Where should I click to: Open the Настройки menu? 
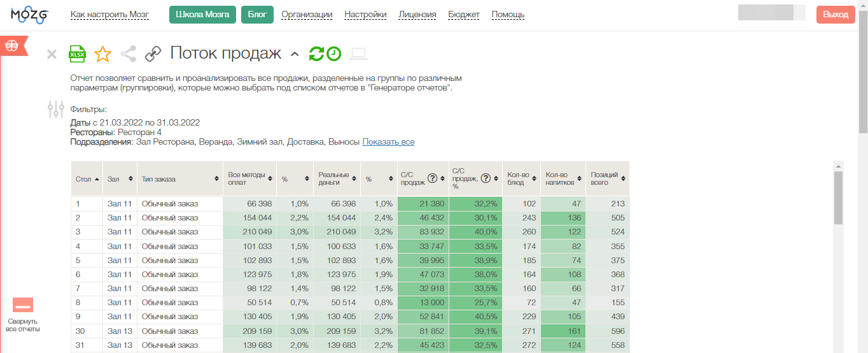(x=365, y=15)
